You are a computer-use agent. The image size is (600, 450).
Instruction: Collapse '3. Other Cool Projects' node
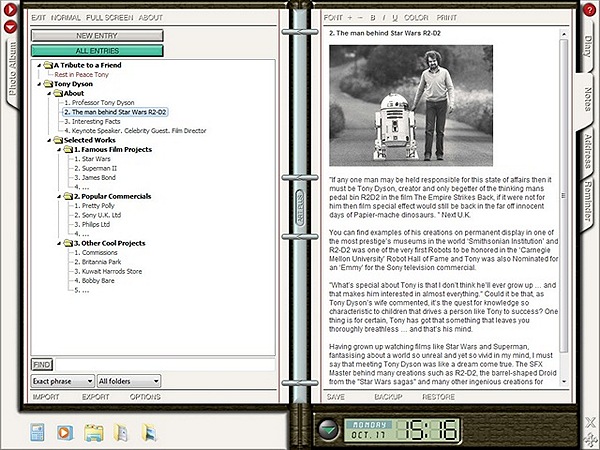59,243
